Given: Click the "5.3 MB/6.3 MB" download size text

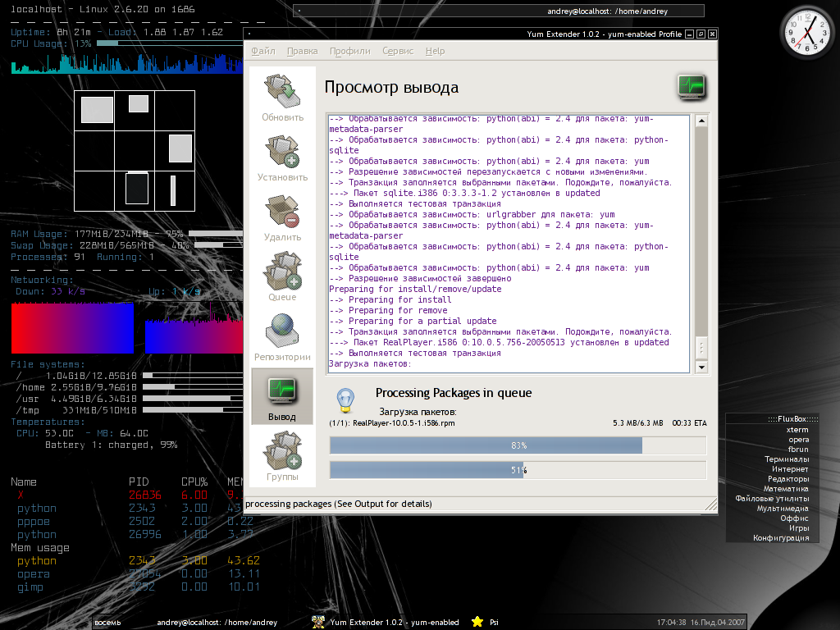Looking at the screenshot, I should coord(637,422).
